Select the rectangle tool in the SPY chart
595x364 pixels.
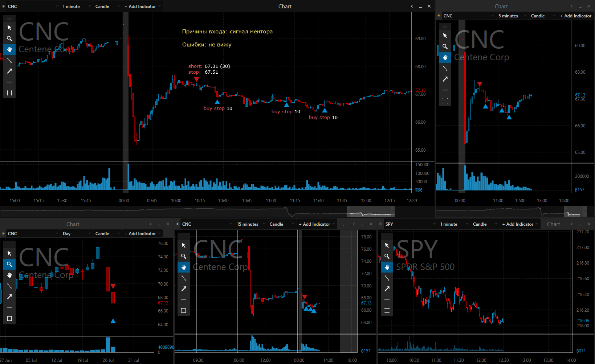click(x=387, y=311)
